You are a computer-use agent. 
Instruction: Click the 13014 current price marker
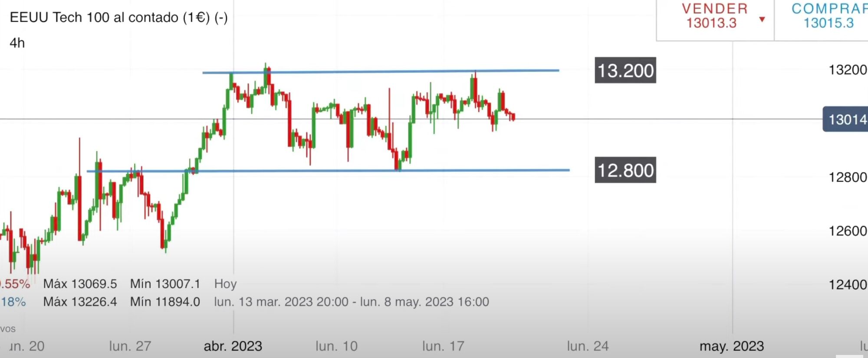coord(846,119)
